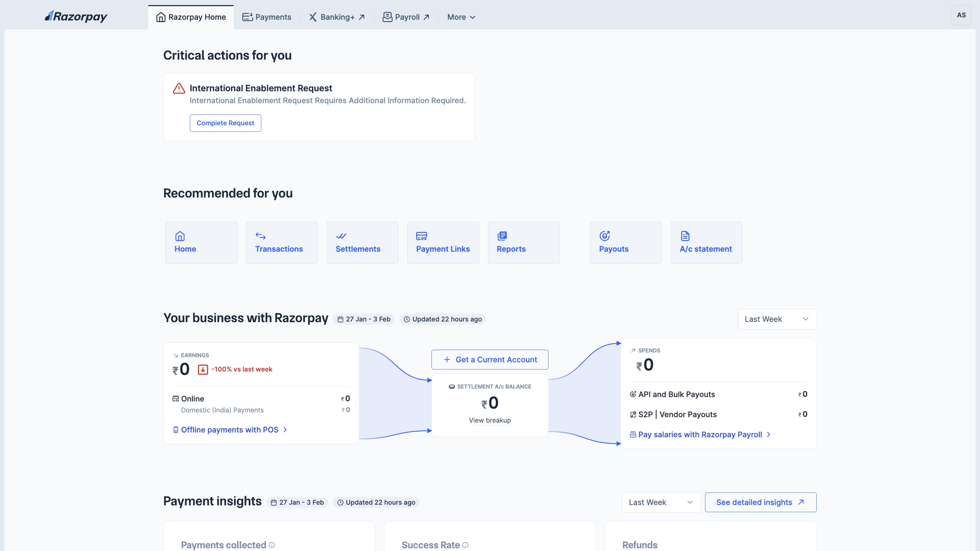The height and width of the screenshot is (551, 980).
Task: Open Payroll in the top navigation
Action: click(406, 17)
